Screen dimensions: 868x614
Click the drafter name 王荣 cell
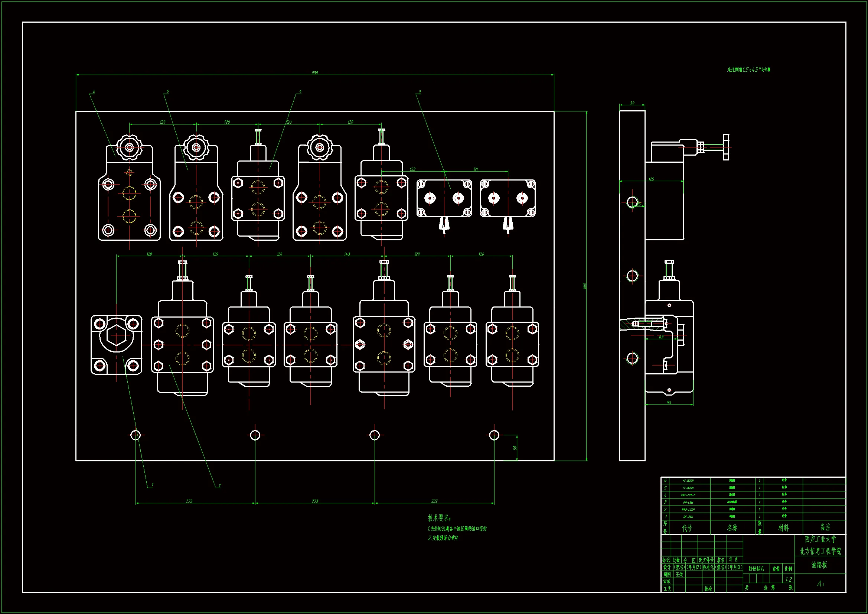click(x=679, y=574)
